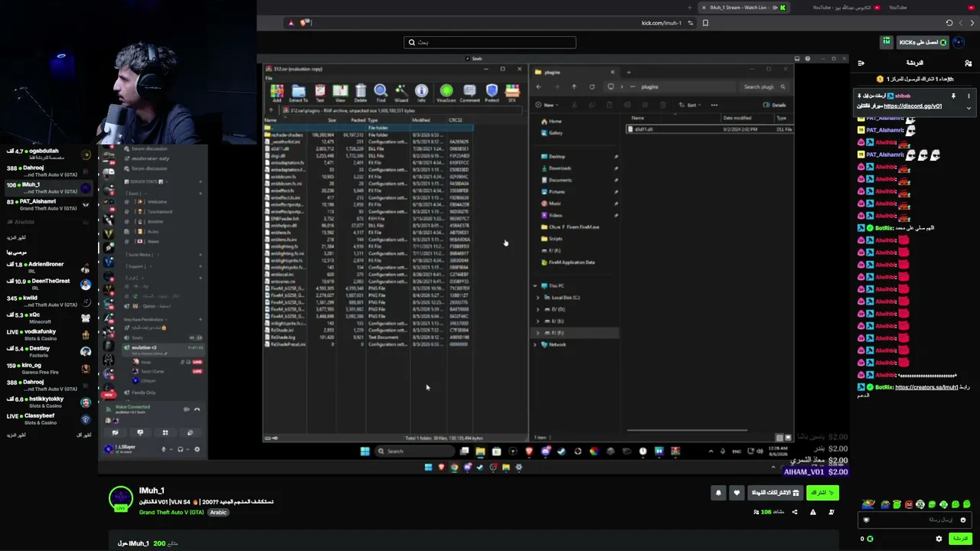
Task: Open the pinned message dropdown arrow in chat
Action: (x=969, y=108)
